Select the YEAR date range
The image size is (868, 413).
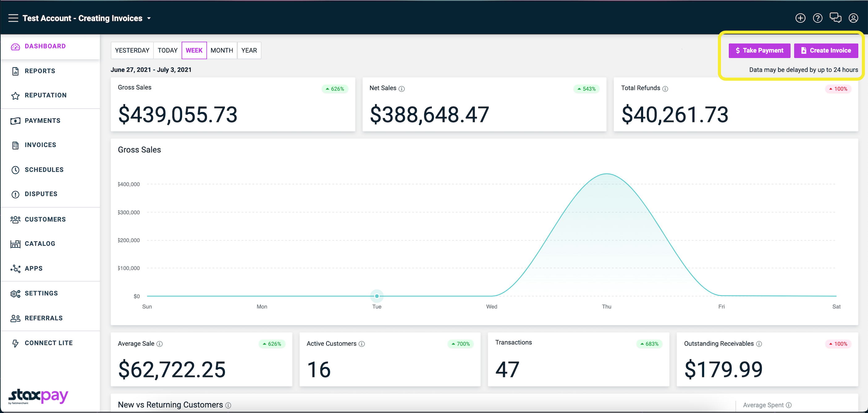click(x=249, y=50)
